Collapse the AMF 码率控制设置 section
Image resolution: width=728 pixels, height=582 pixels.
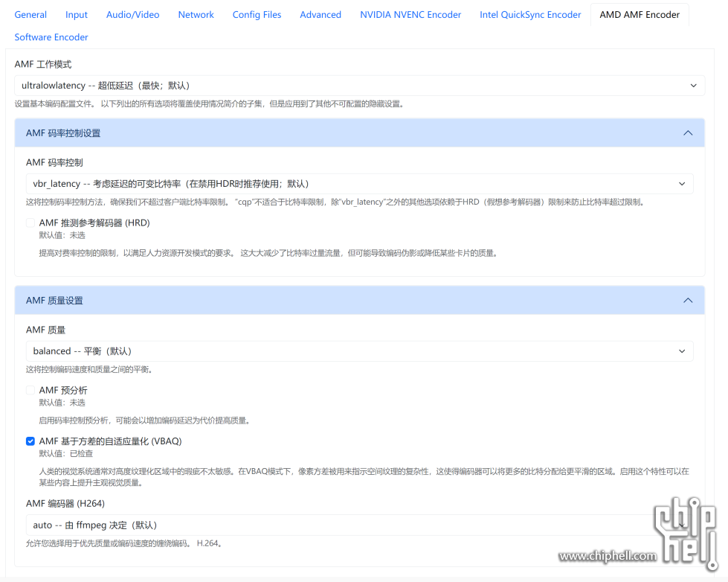359,133
